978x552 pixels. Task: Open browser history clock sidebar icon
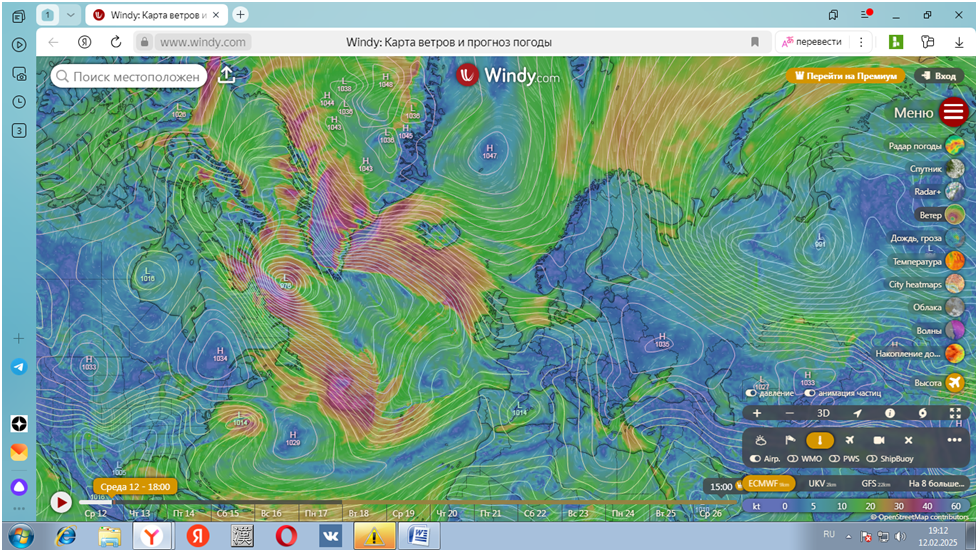[19, 102]
